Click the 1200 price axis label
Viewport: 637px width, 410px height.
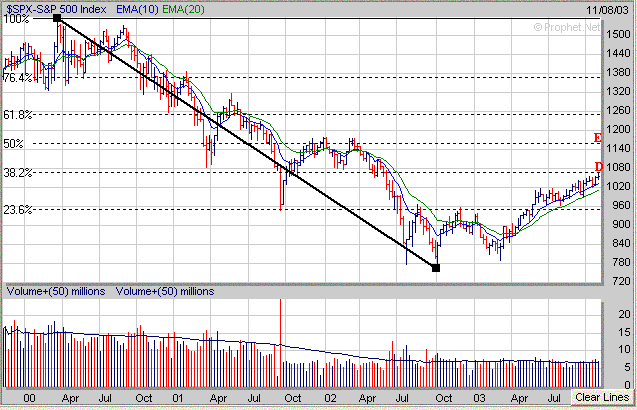618,129
